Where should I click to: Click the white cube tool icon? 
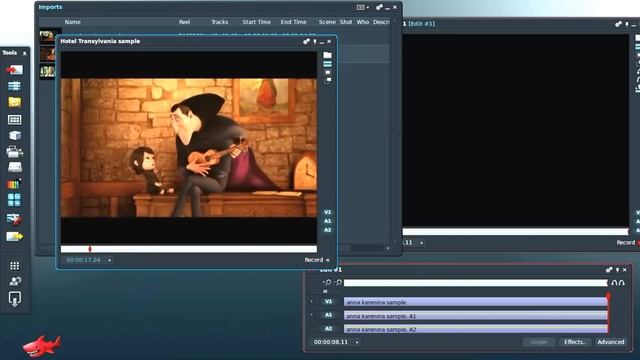(14, 136)
